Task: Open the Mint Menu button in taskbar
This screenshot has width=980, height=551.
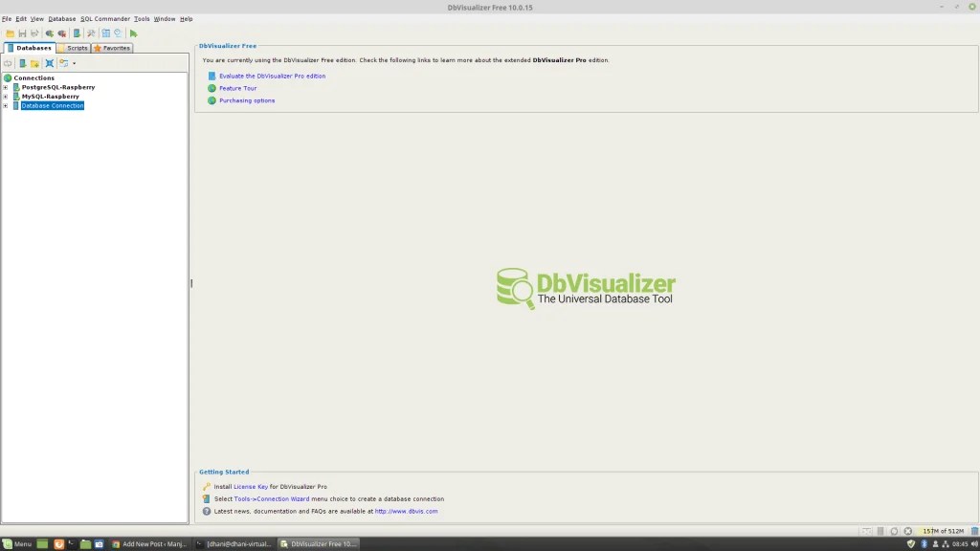Action: coord(17,544)
